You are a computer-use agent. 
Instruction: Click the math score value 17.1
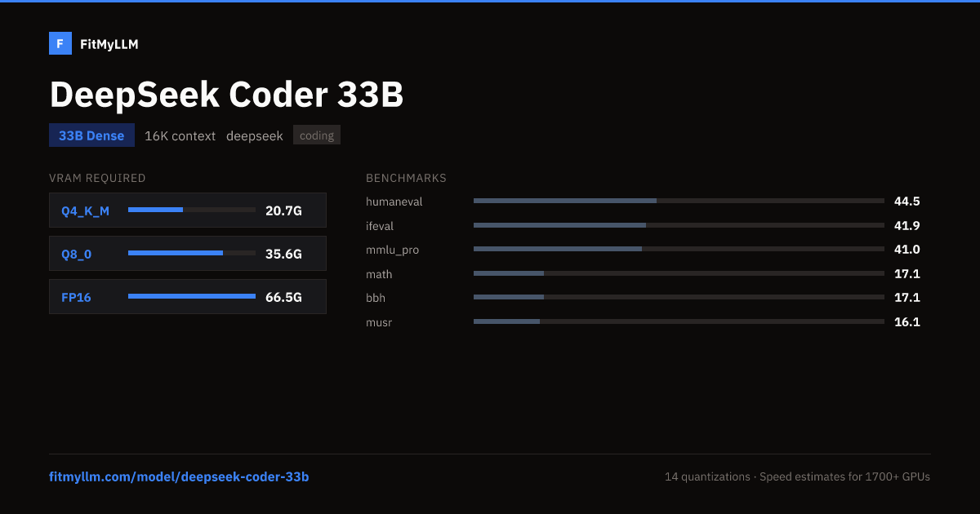tap(907, 273)
